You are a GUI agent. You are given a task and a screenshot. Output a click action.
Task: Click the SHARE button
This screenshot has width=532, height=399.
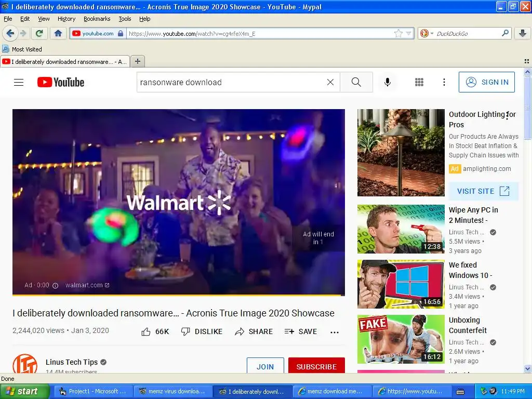coord(254,331)
